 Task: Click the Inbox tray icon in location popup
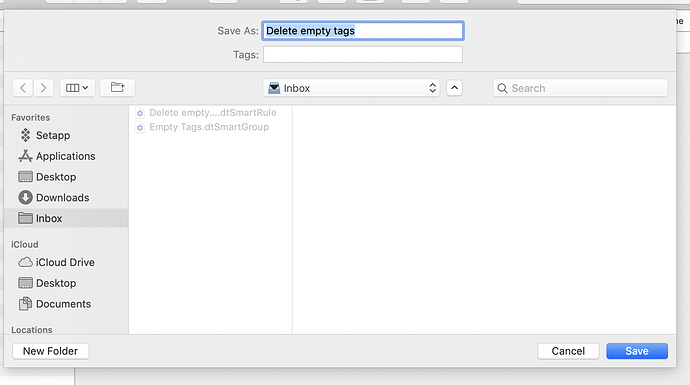274,88
